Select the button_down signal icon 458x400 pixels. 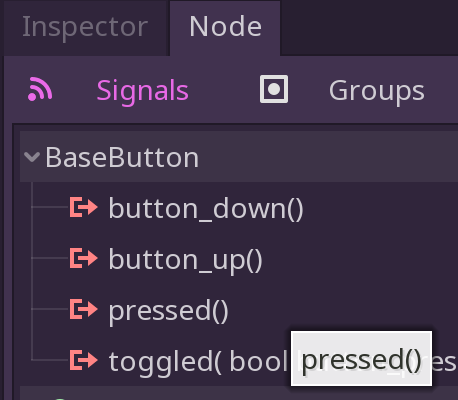[x=83, y=207]
